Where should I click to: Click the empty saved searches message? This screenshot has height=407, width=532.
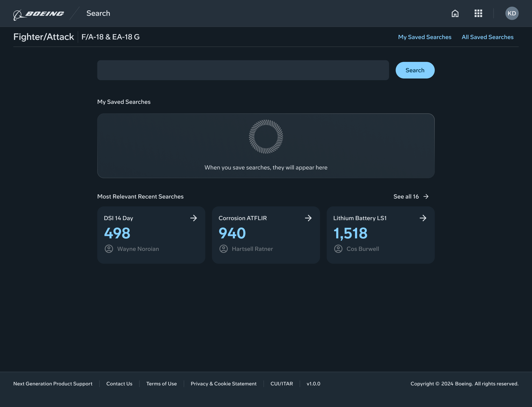266,167
